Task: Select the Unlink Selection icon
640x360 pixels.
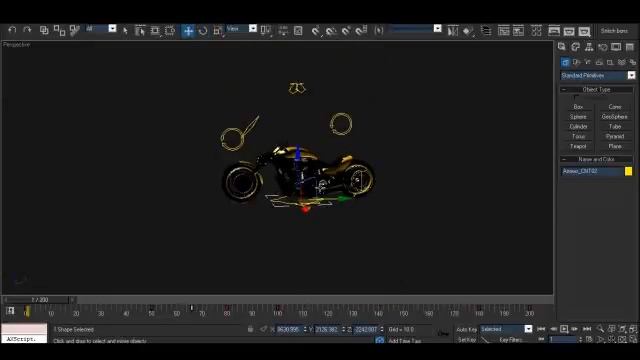Action: pyautogui.click(x=59, y=30)
